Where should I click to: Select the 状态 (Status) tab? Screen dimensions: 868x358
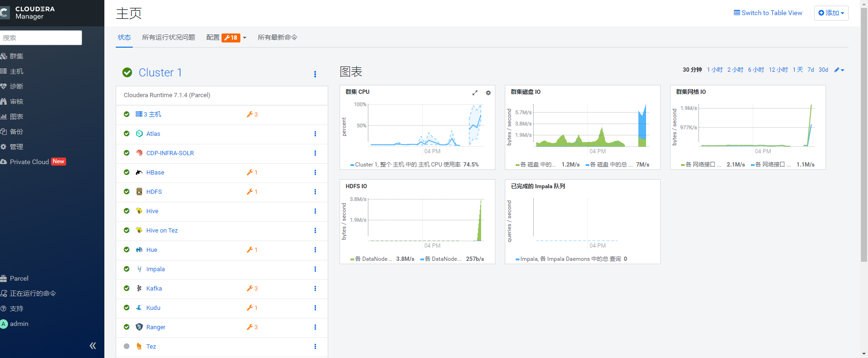124,37
